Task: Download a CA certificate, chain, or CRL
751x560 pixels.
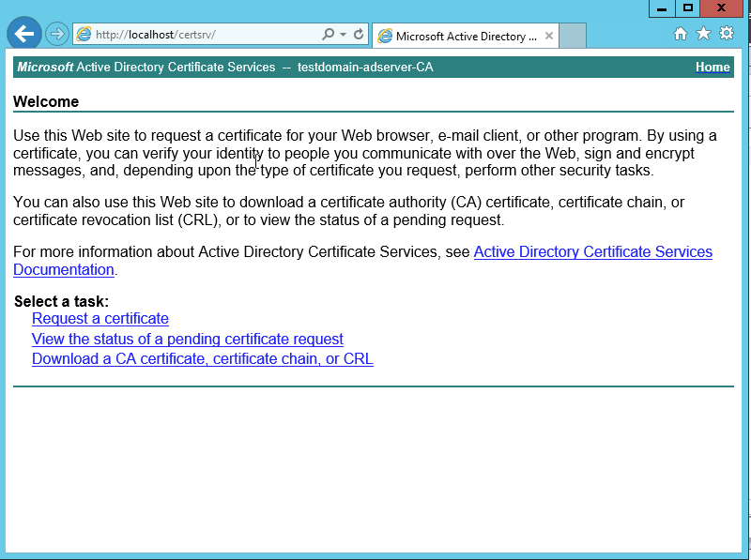Action: [x=203, y=358]
